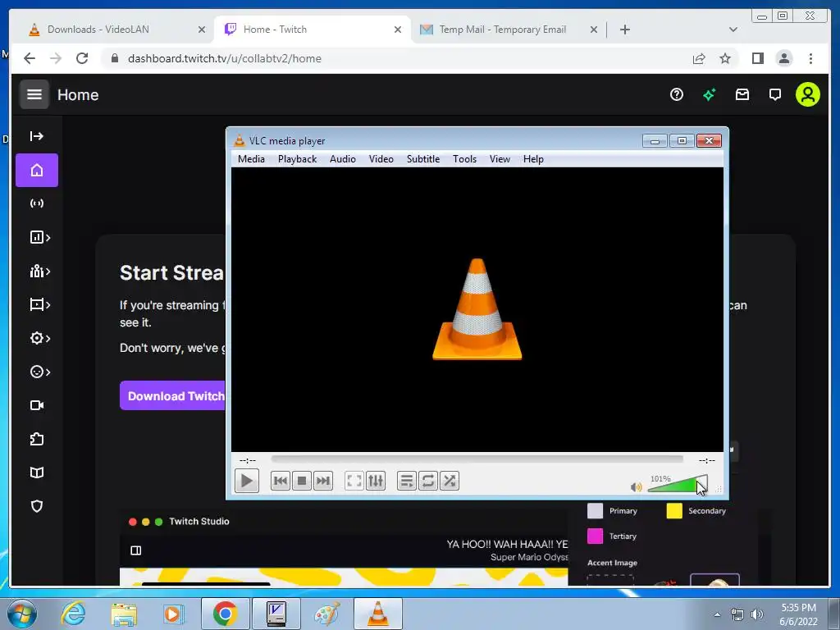Open Twitch whispers chat icon
840x630 pixels.
(774, 95)
